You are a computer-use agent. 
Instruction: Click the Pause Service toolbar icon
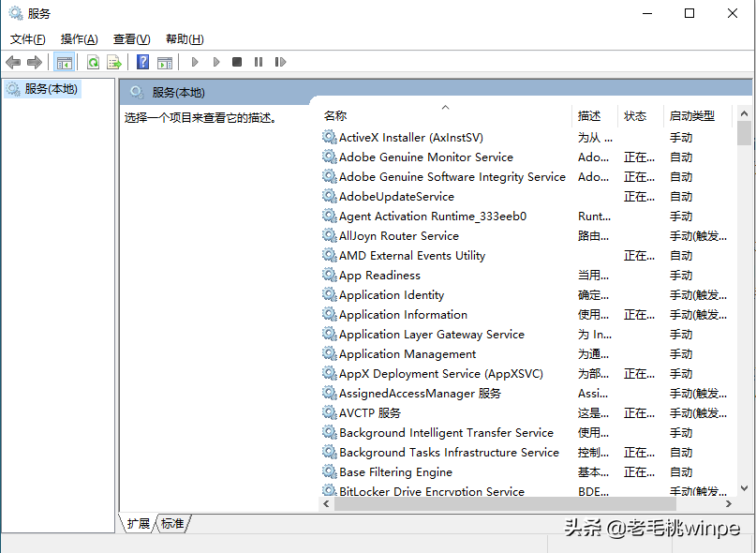point(259,62)
